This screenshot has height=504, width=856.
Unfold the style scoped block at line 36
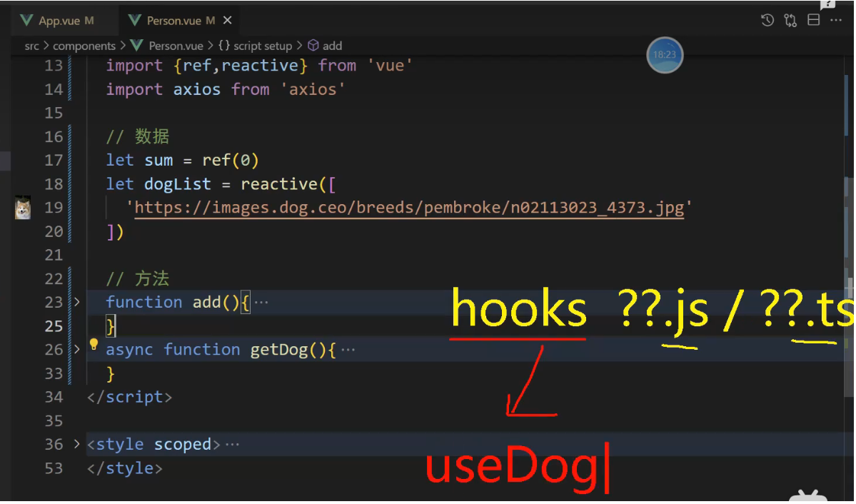(x=76, y=445)
